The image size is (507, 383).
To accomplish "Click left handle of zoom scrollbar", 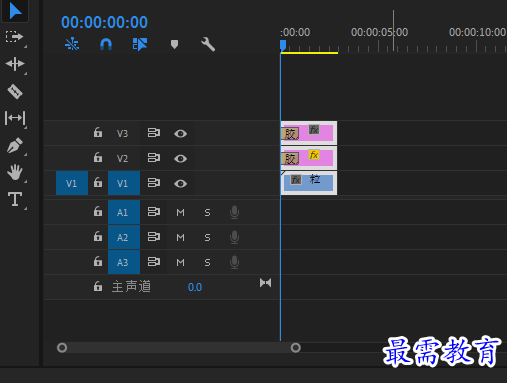I will (x=62, y=348).
